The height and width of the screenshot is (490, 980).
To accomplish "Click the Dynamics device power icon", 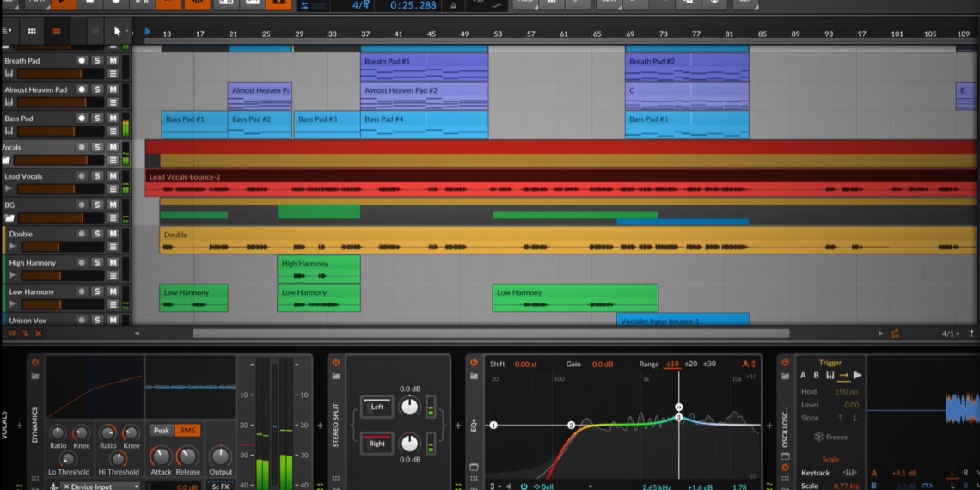I will 35,363.
